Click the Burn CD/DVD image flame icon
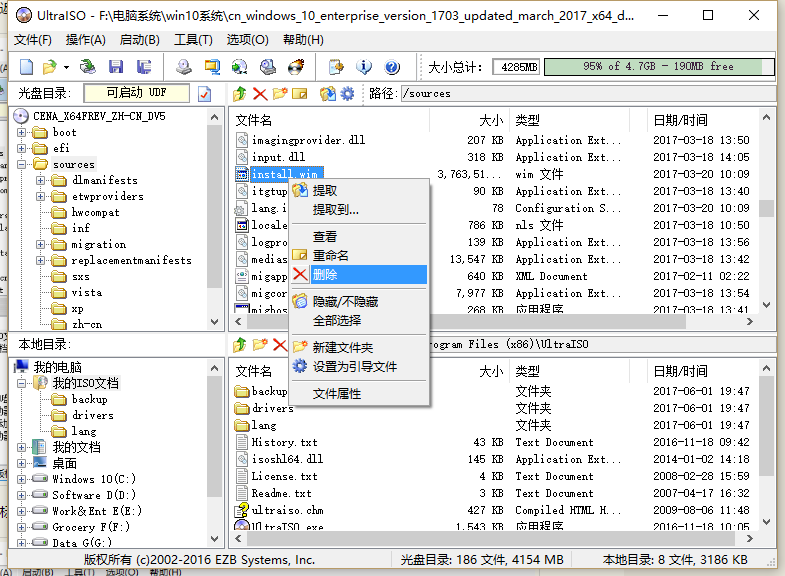The width and height of the screenshot is (785, 576). click(296, 67)
